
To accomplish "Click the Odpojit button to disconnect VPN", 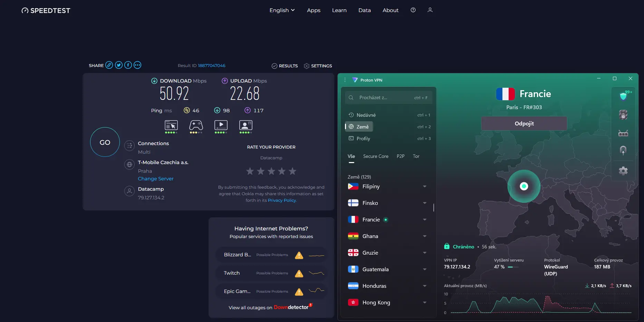I will (x=524, y=123).
